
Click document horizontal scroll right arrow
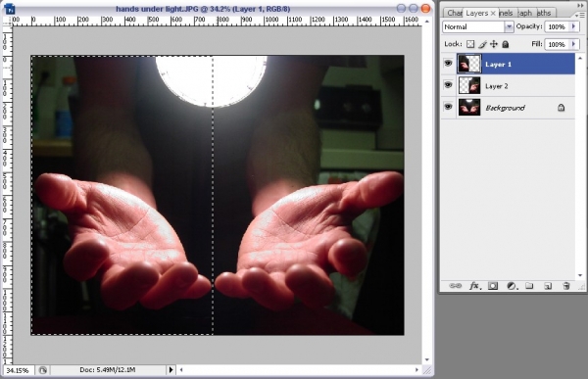pyautogui.click(x=416, y=369)
